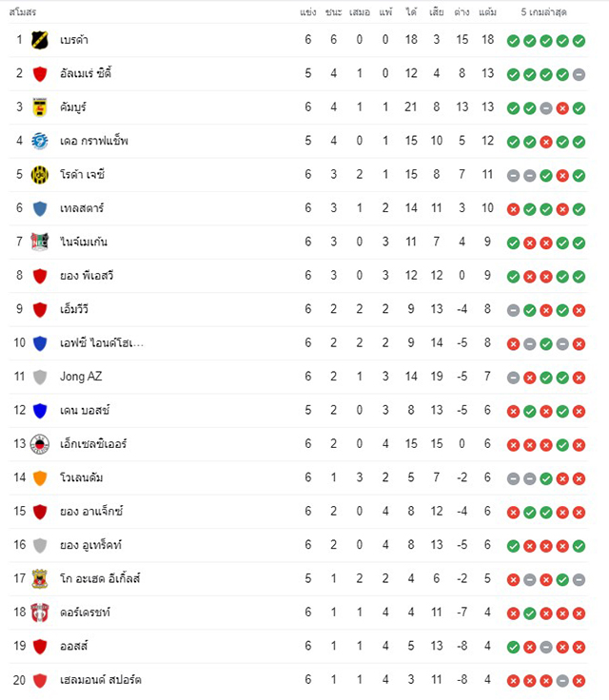Screen dimensions: 609x700
Task: Click the สโมสร column header
Action: [x=22, y=12]
